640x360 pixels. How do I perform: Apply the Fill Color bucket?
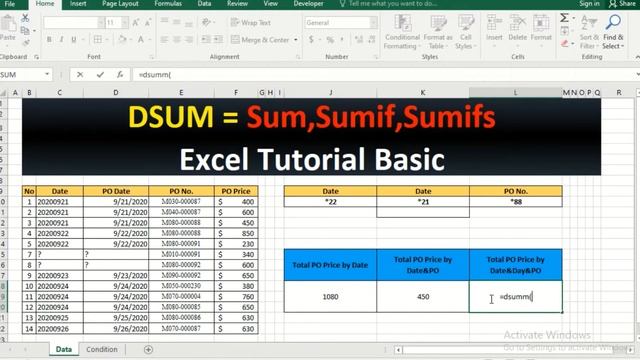tap(122, 40)
